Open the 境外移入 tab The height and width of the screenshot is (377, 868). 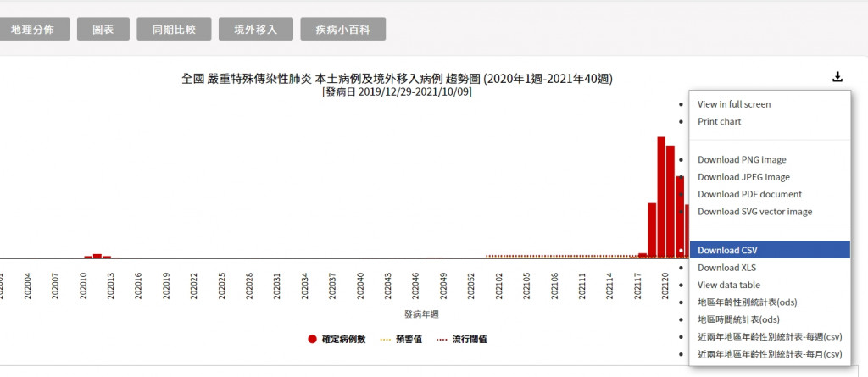point(256,30)
